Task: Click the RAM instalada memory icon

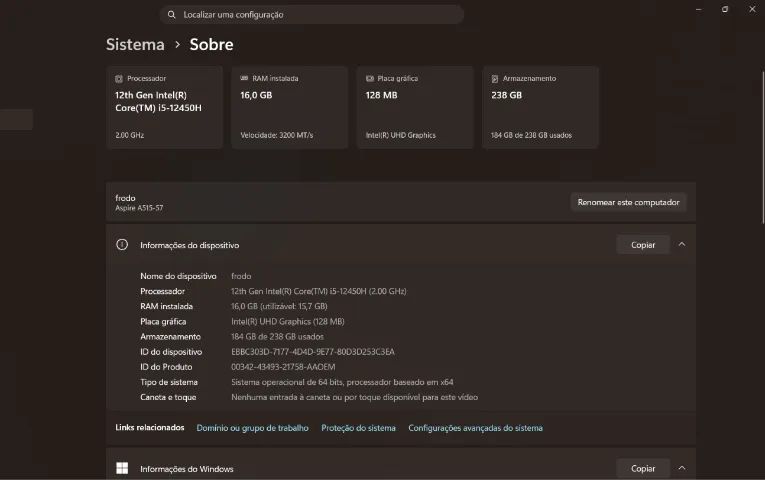Action: click(x=244, y=78)
